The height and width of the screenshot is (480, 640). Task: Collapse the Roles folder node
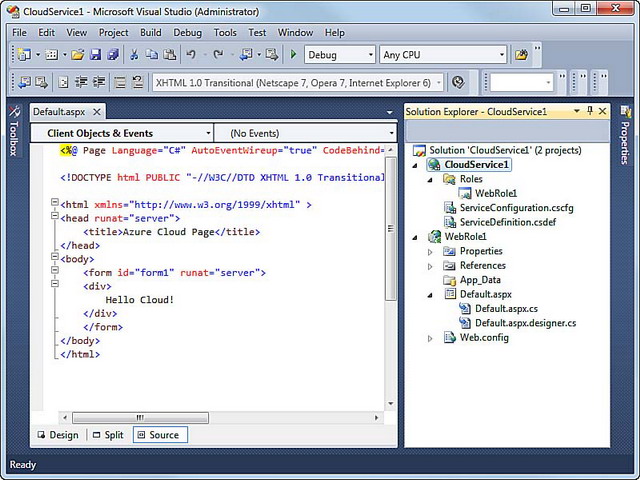pyautogui.click(x=430, y=180)
